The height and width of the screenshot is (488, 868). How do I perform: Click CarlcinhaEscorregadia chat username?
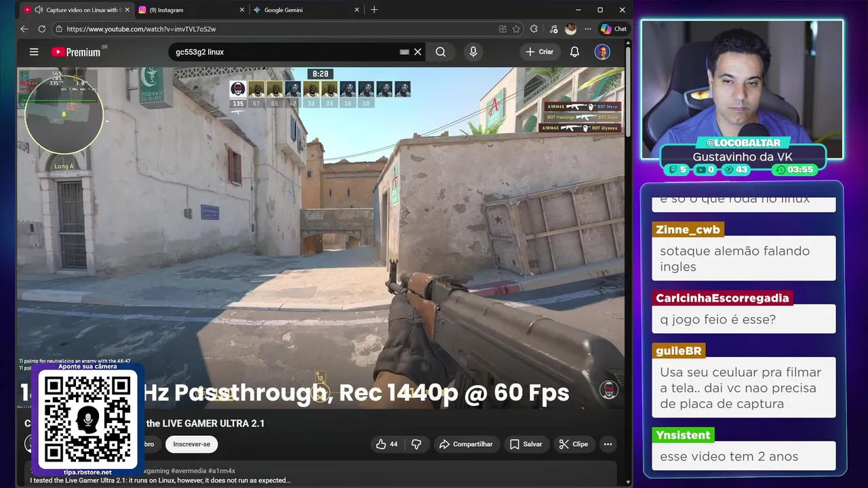pos(722,298)
